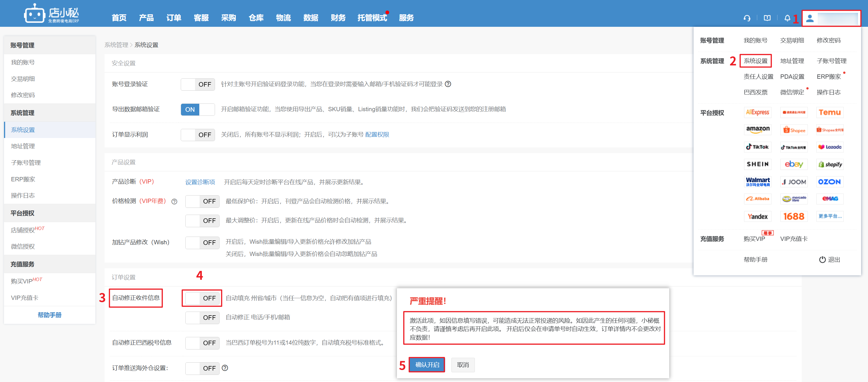Open the 托管模式 top menu
This screenshot has height=382, width=868.
click(372, 18)
